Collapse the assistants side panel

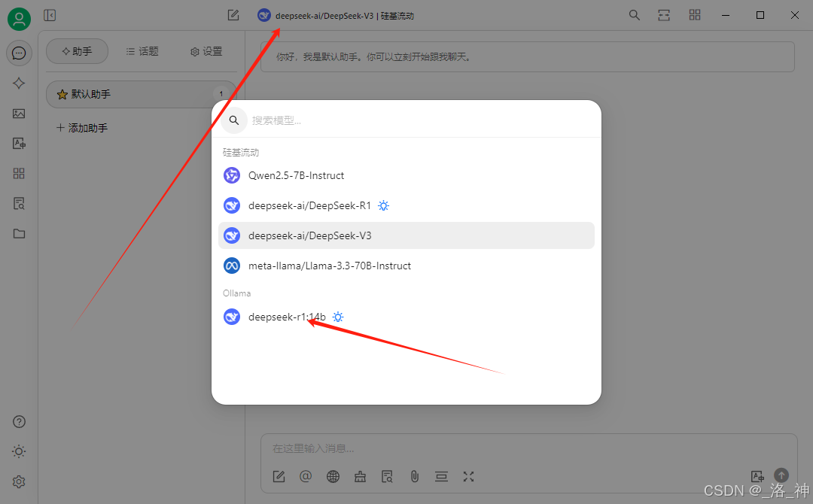point(50,16)
